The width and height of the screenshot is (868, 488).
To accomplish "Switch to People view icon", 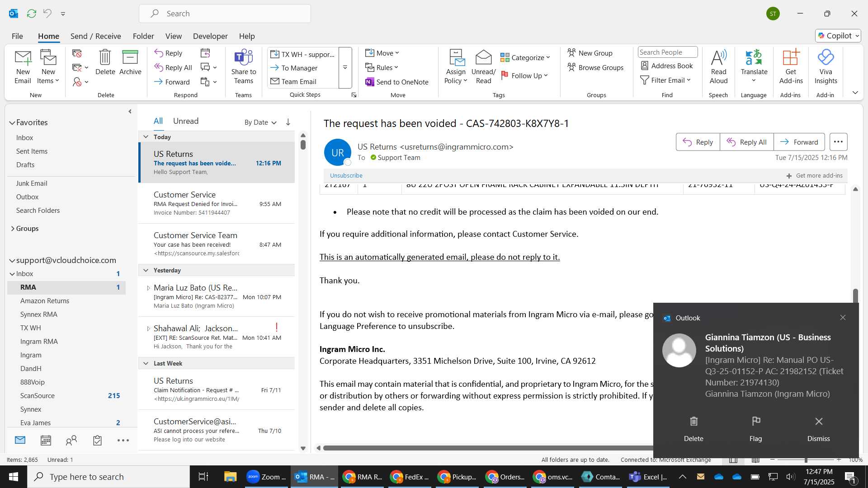I will [x=71, y=440].
